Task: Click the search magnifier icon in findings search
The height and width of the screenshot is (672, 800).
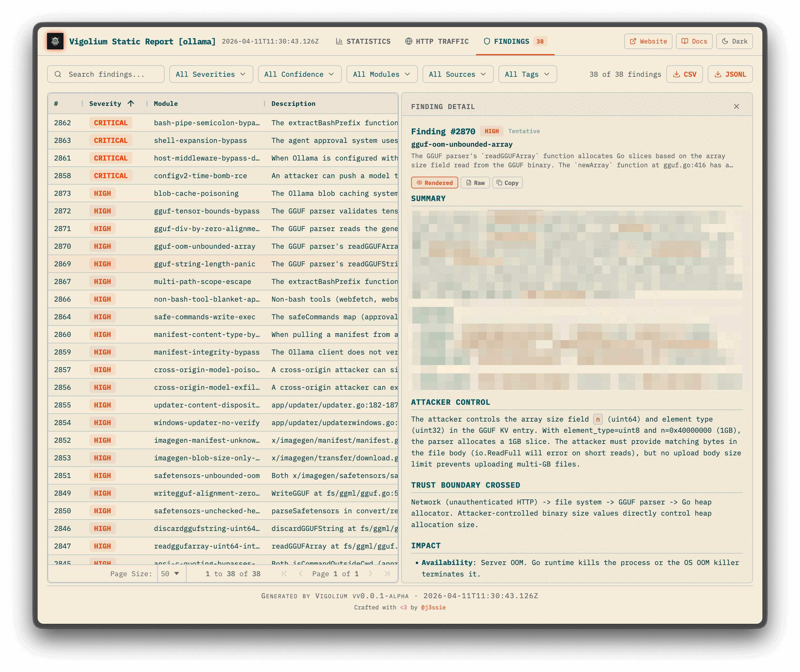Action: tap(58, 74)
